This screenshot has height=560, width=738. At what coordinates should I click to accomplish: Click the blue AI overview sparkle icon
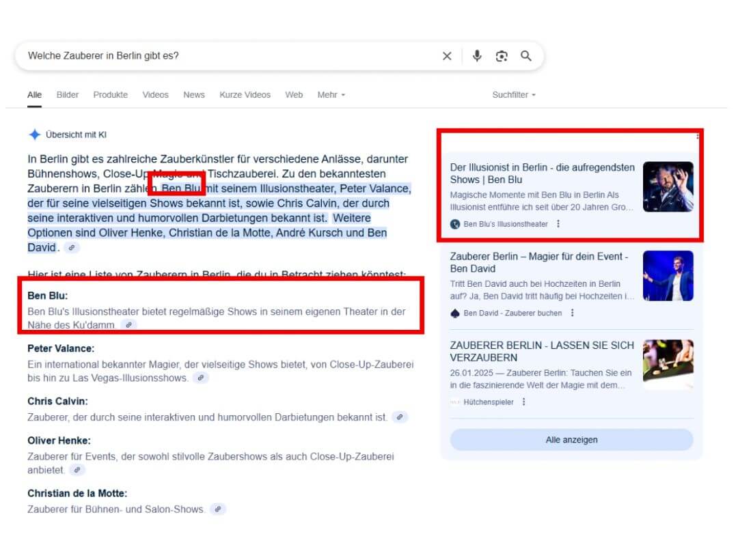35,135
